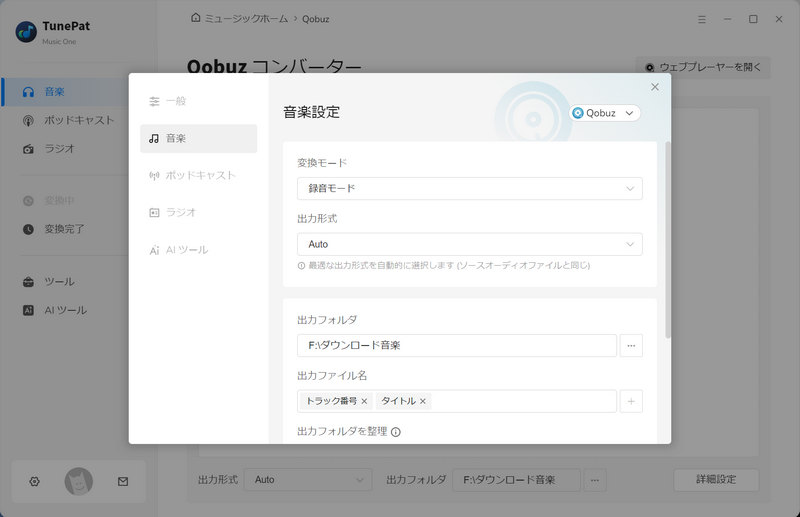Select the 音楽 settings tab in dialog

point(198,138)
